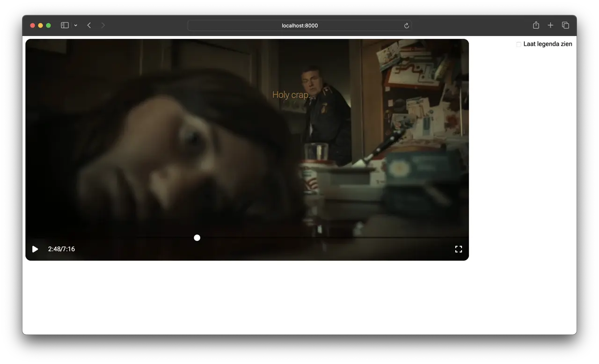Screen dimensions: 599x364
Task: Click the 'Laat legenda zien' label
Action: pos(548,44)
